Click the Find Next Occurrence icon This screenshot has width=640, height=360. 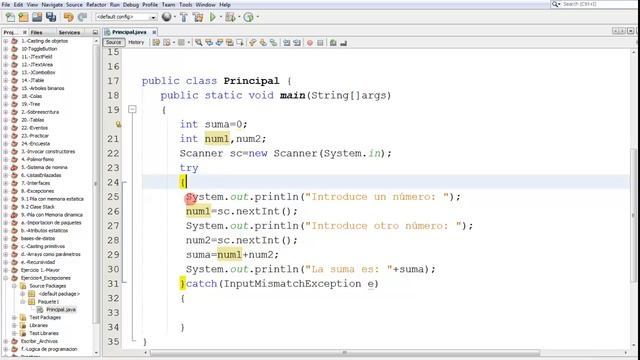[x=220, y=42]
